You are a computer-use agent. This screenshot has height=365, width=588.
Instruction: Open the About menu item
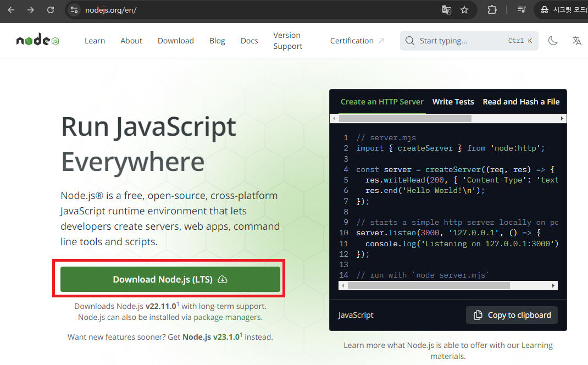click(131, 41)
